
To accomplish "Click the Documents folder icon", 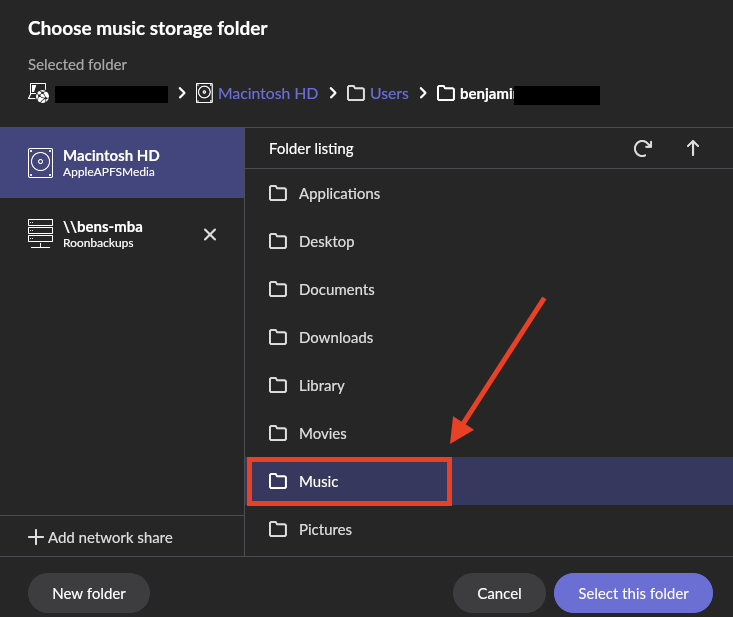I will click(x=278, y=289).
